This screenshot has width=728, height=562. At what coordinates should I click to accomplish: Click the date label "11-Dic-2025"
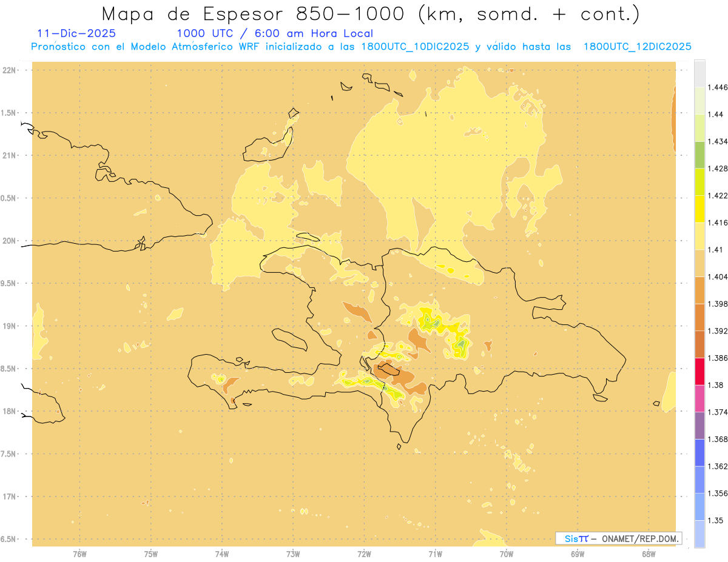[76, 33]
